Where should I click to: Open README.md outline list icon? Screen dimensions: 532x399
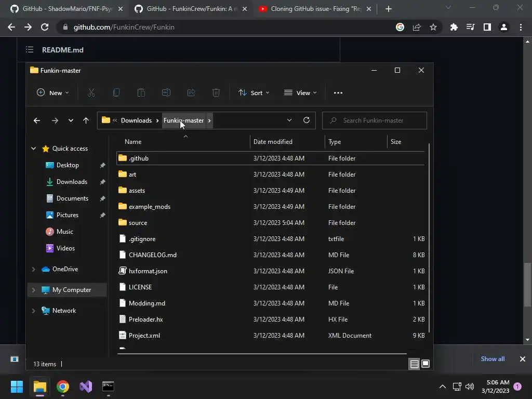click(x=30, y=50)
